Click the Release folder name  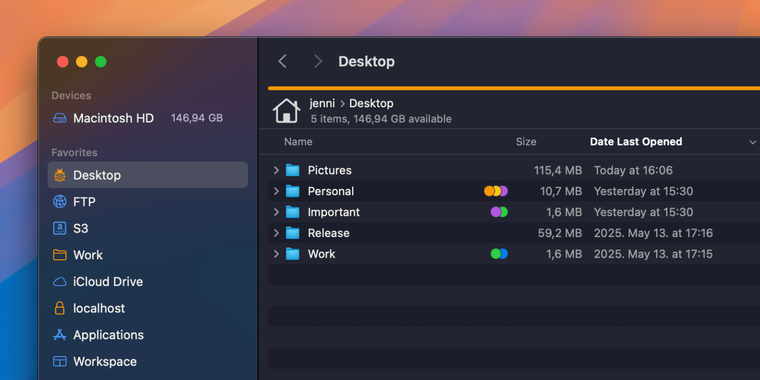point(329,233)
